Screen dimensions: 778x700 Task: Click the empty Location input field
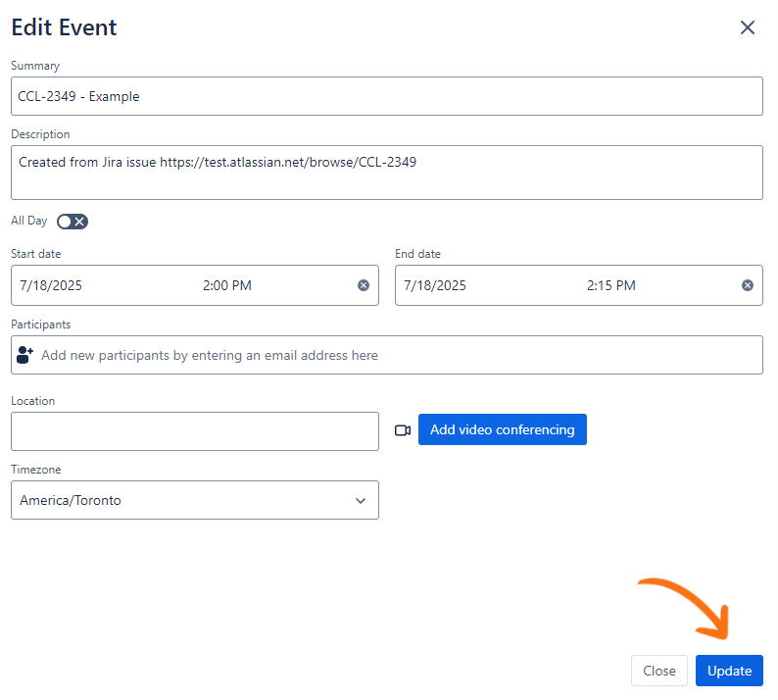point(194,431)
